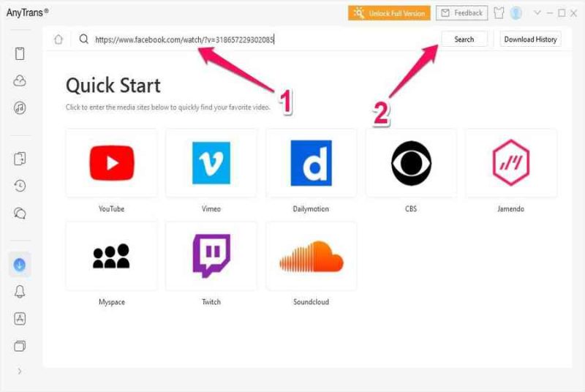Expand the title bar dropdown chevron
This screenshot has height=392, width=585.
(x=537, y=12)
